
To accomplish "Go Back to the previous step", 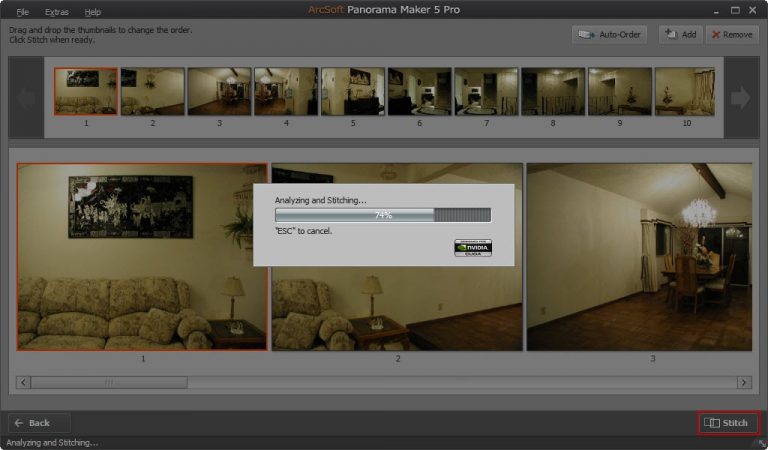I will point(39,423).
